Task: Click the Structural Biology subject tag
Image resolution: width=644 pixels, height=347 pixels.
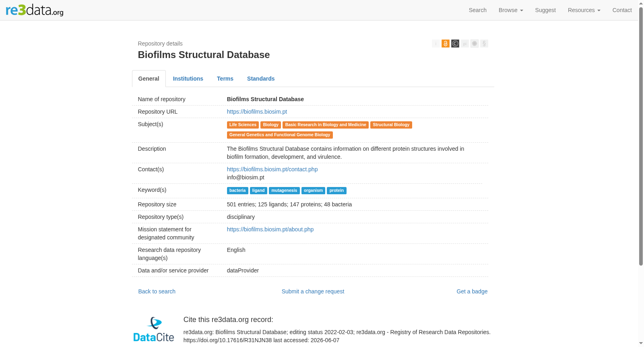Action: pos(391,125)
